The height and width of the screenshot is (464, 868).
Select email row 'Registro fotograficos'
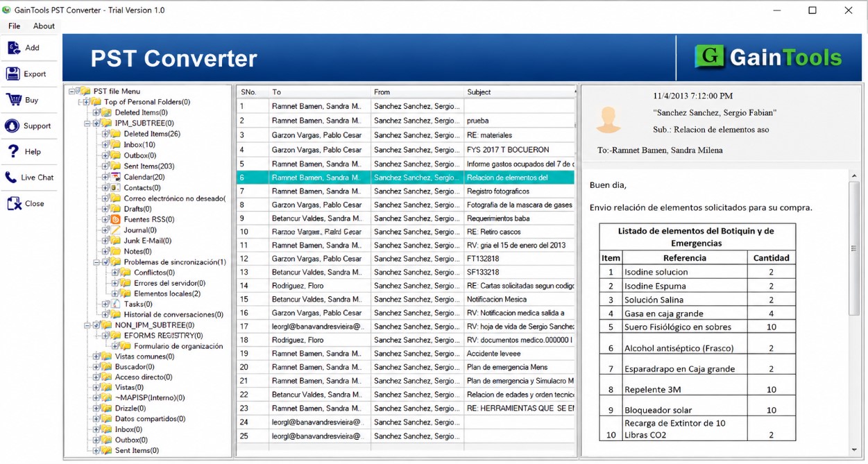point(406,191)
